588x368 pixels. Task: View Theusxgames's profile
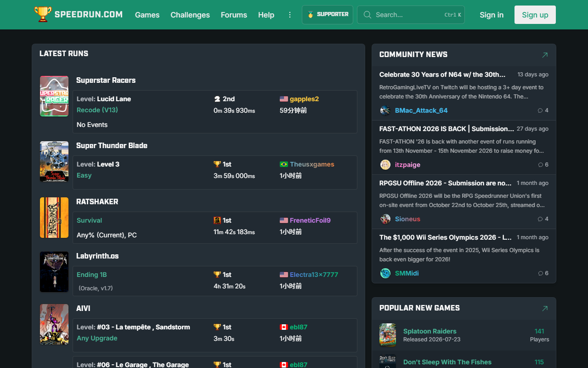(x=312, y=164)
